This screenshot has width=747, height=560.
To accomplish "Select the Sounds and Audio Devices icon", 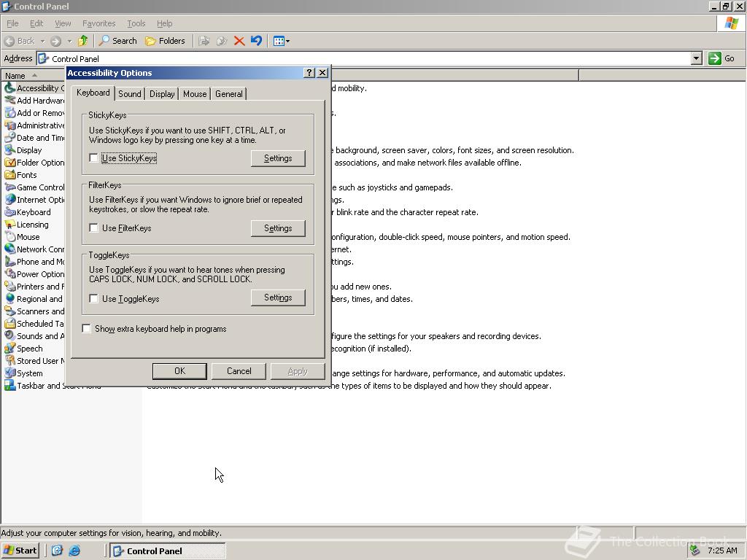I will pos(10,335).
